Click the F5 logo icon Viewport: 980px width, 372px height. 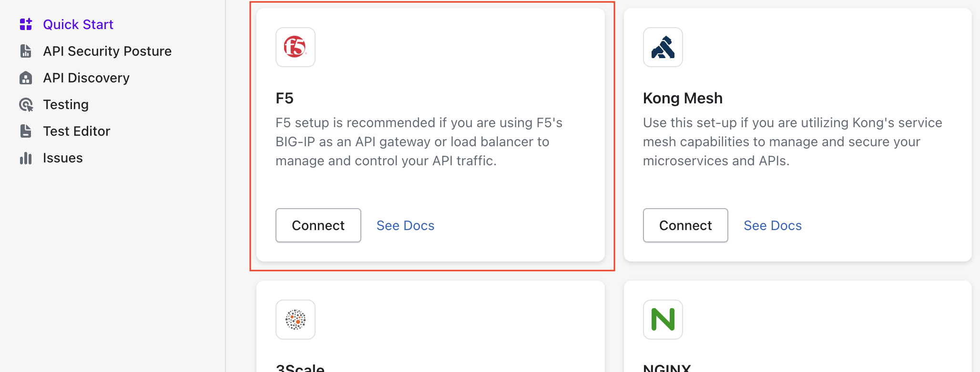(295, 47)
